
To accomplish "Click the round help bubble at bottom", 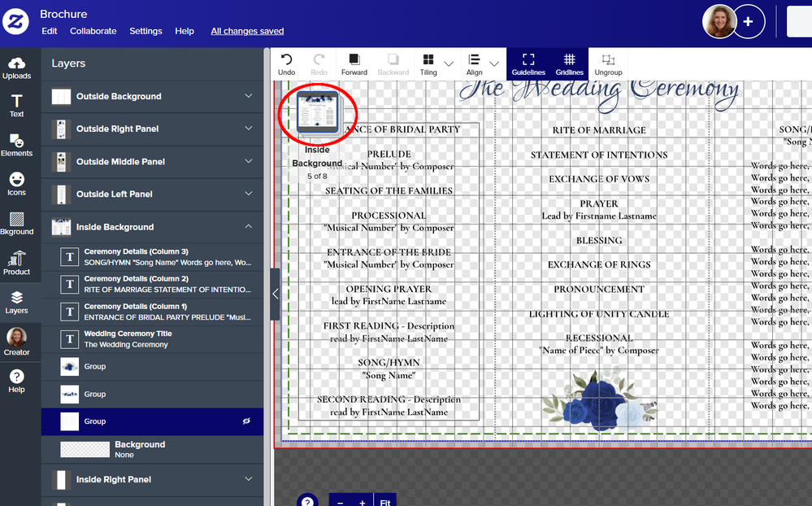I will (307, 501).
